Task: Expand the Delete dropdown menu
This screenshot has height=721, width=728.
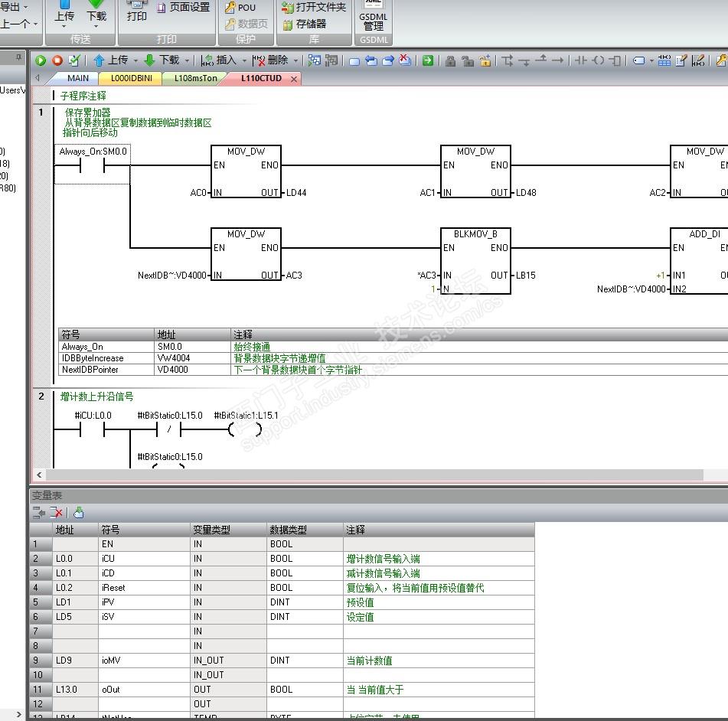Action: point(297,60)
